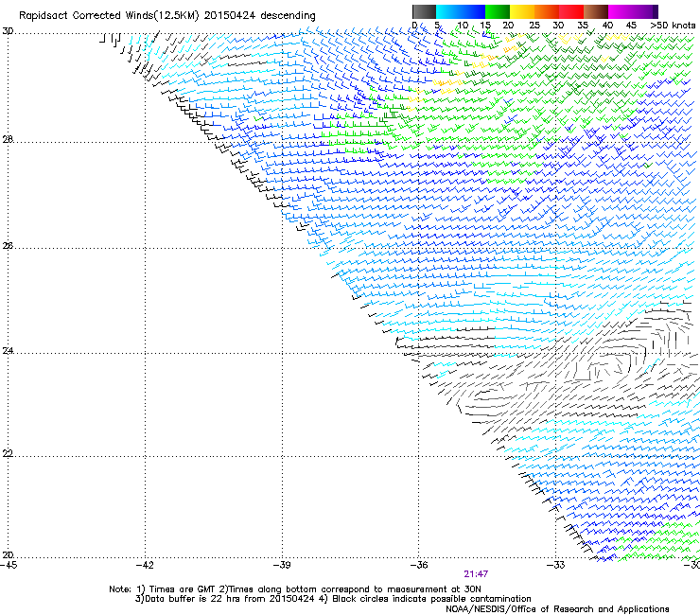Click the -42 longitude axis label
This screenshot has width=700, height=615.
[x=145, y=566]
